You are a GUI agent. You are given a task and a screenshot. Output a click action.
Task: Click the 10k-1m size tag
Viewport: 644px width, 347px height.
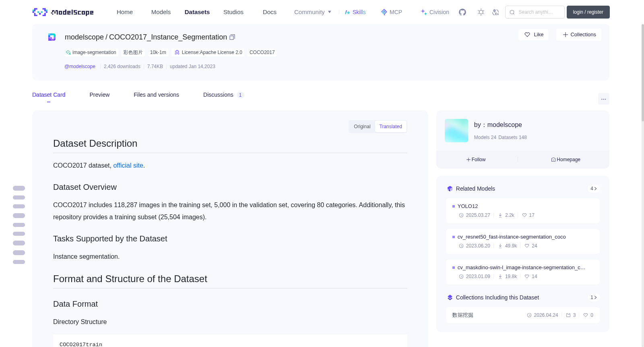tap(158, 52)
